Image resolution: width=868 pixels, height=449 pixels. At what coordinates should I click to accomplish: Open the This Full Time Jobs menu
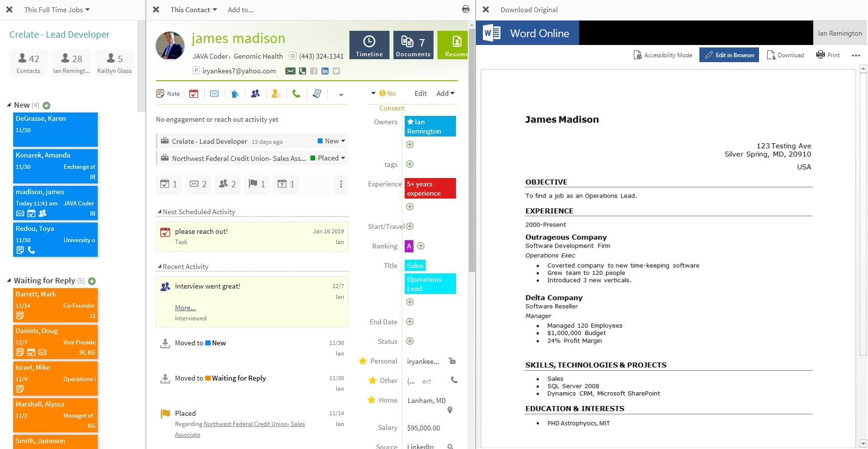pyautogui.click(x=57, y=10)
